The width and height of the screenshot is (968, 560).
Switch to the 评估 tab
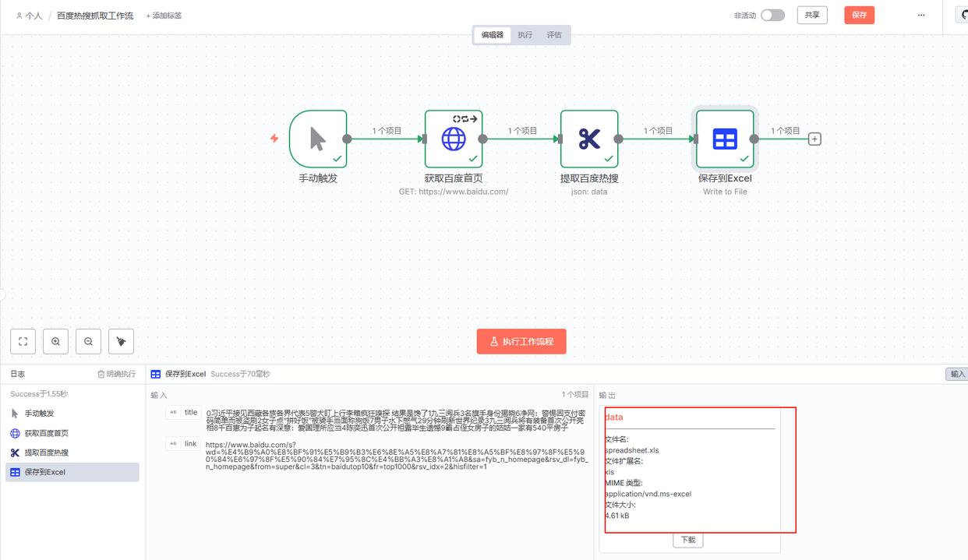(554, 35)
